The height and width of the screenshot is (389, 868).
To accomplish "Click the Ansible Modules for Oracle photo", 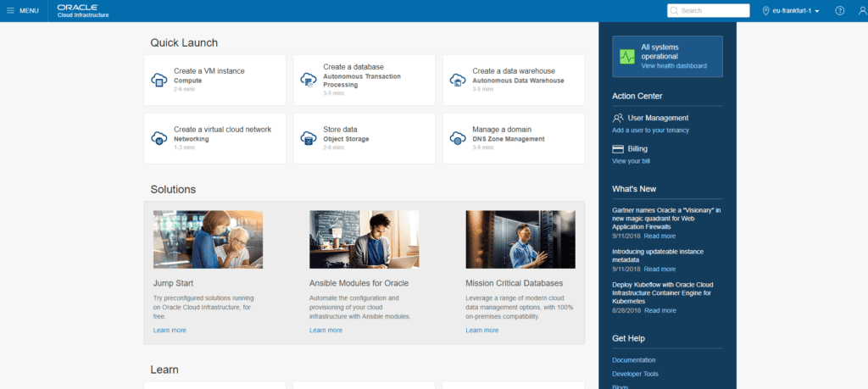I will 364,240.
